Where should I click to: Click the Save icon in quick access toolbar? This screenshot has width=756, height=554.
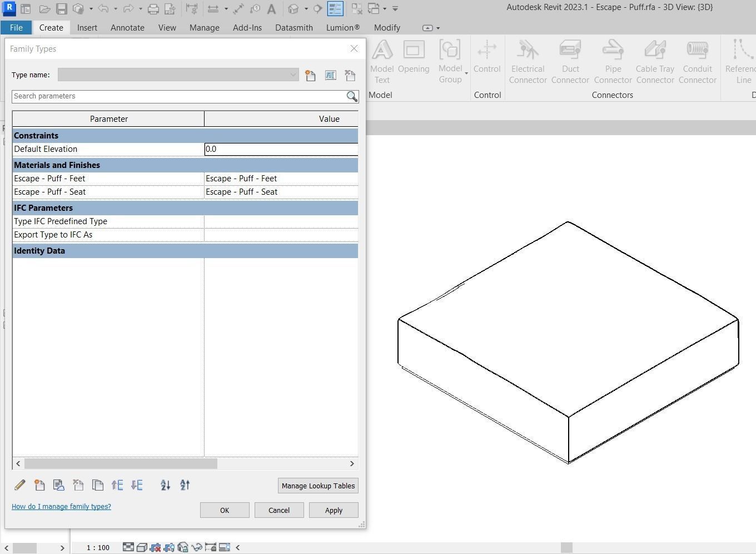pyautogui.click(x=62, y=8)
